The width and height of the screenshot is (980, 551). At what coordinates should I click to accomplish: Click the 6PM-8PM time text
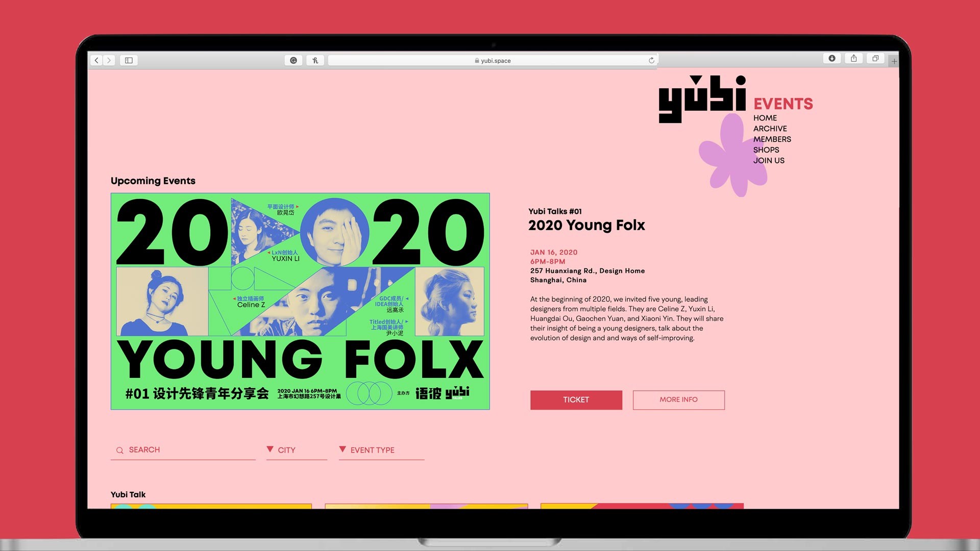[x=548, y=262]
